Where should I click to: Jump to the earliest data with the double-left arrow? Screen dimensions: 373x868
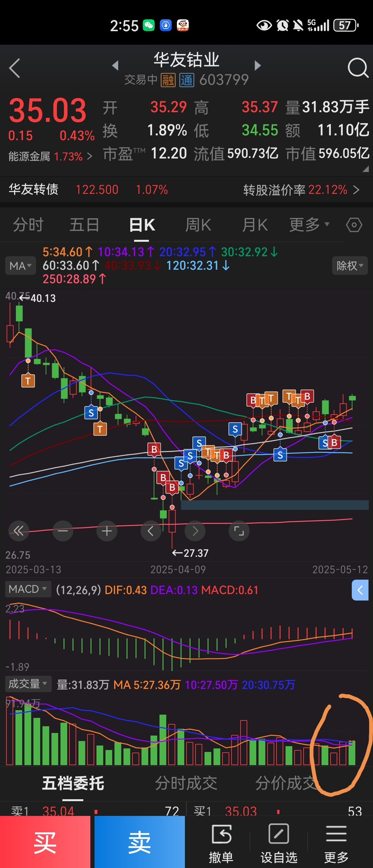tap(19, 531)
